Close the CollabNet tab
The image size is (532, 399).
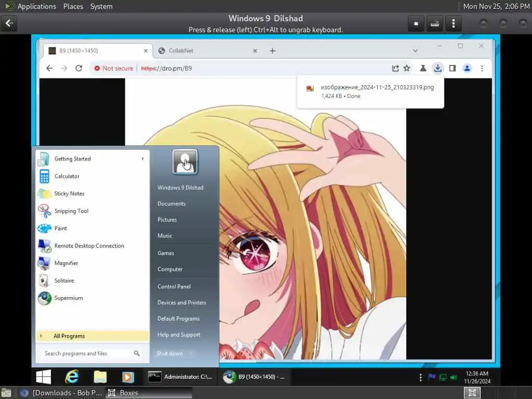(x=255, y=50)
